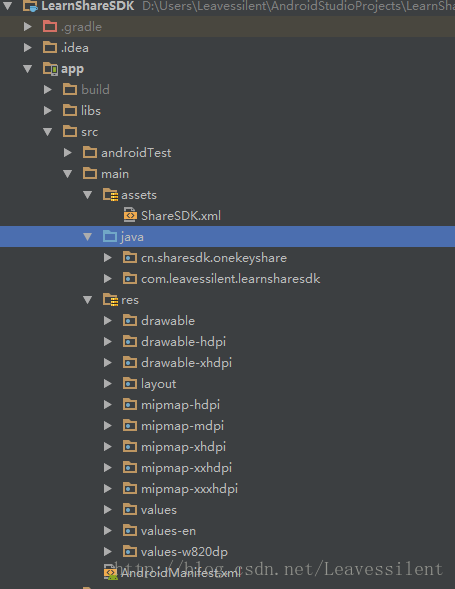Click the ShareSDK.xml file icon
This screenshot has height=589, width=455.
click(x=130, y=215)
